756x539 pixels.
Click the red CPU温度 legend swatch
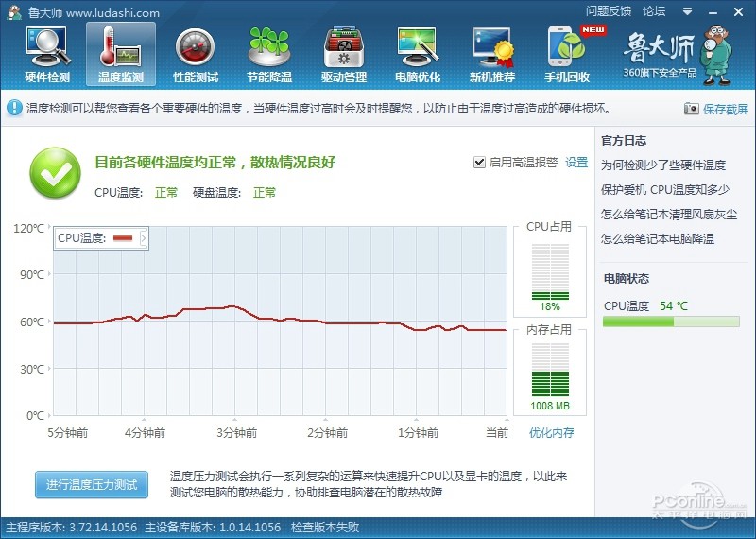(123, 238)
